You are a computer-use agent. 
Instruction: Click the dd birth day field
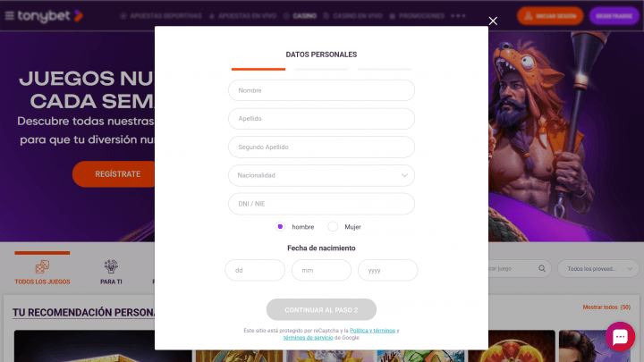(255, 270)
